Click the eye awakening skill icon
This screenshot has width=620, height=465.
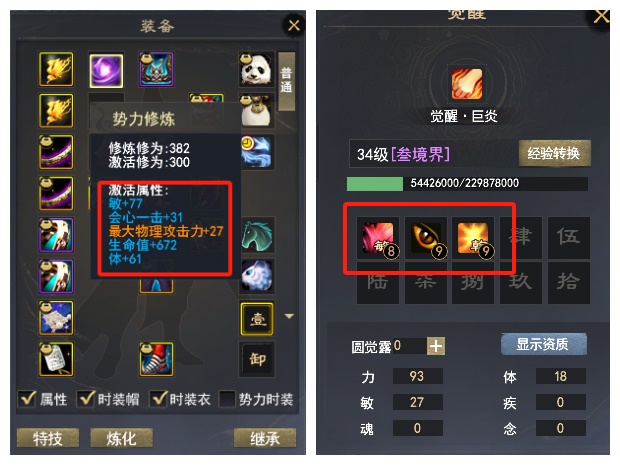click(x=425, y=238)
